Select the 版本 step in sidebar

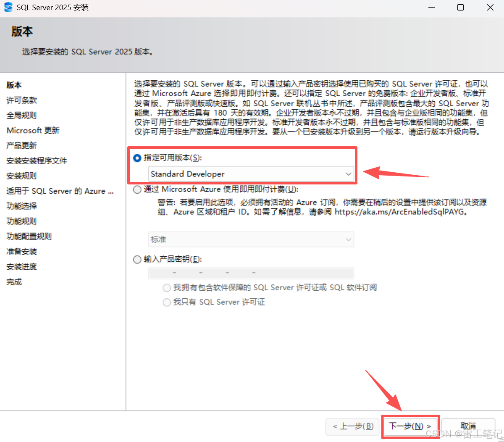click(x=14, y=85)
